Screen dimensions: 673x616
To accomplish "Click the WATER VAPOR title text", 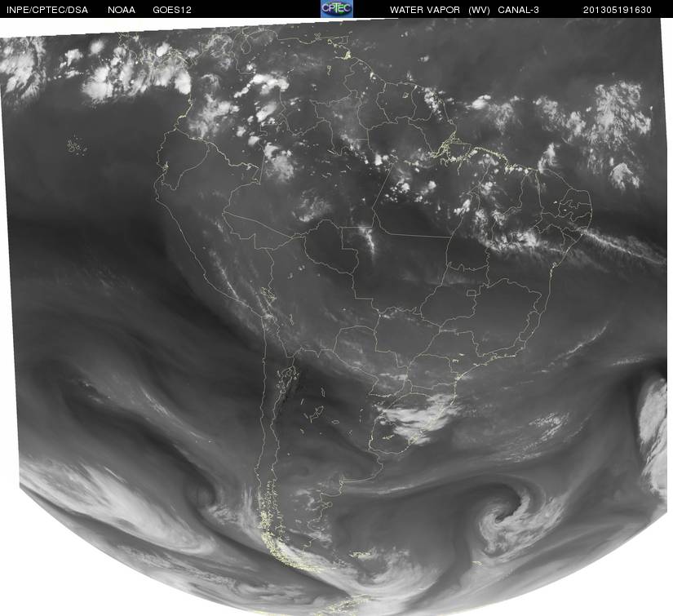I will click(425, 10).
